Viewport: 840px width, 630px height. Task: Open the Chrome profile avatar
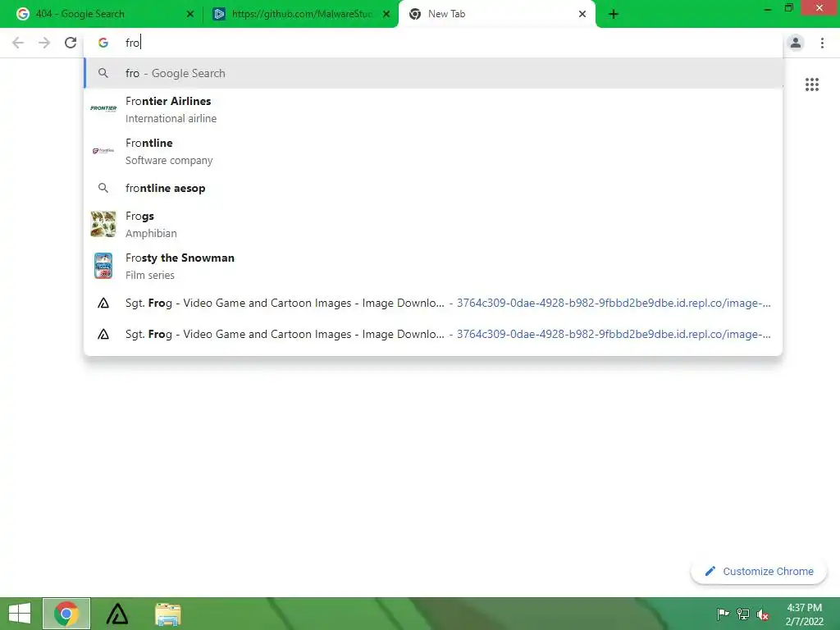tap(796, 43)
